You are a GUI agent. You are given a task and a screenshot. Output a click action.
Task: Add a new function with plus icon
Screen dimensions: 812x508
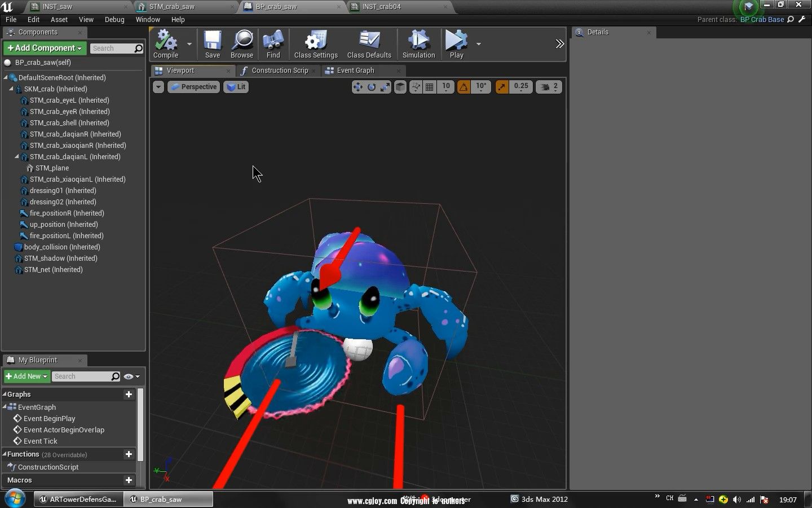[x=129, y=454]
